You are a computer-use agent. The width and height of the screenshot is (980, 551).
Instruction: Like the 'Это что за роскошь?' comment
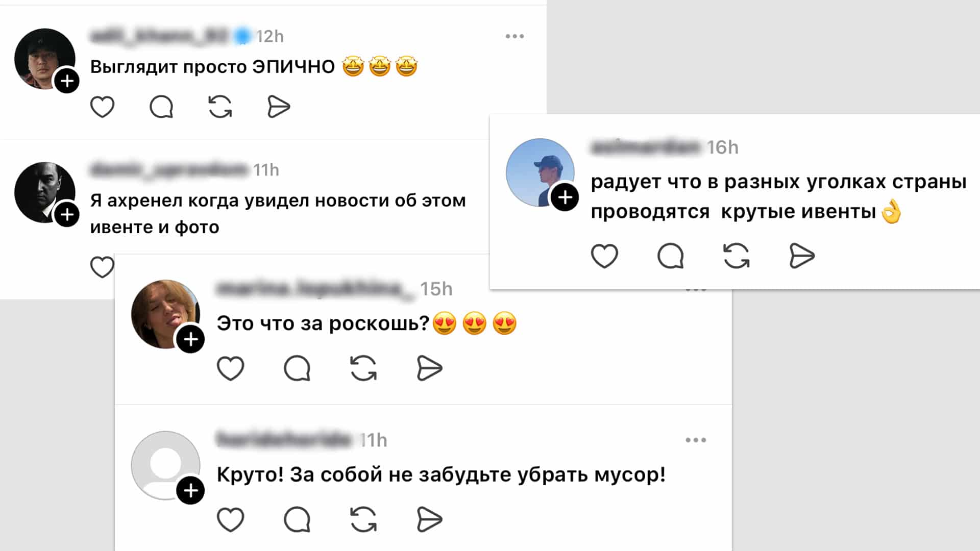coord(231,368)
